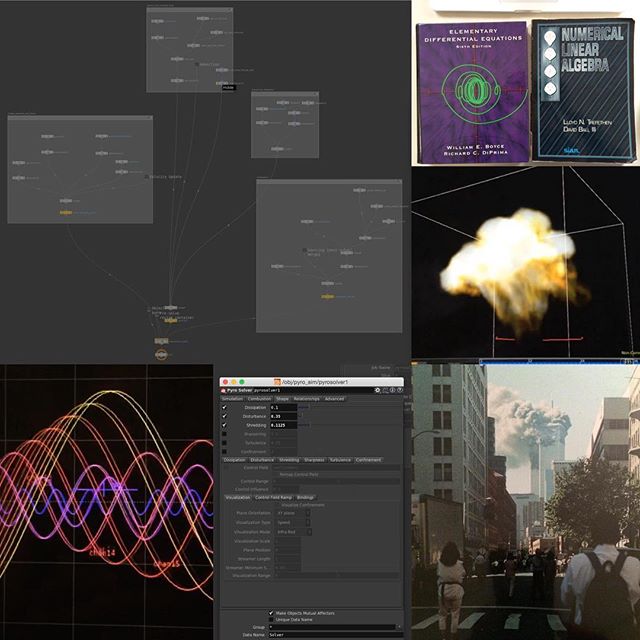This screenshot has width=640, height=640.
Task: Select the yellow node in lower-right network box
Action: pos(326,295)
